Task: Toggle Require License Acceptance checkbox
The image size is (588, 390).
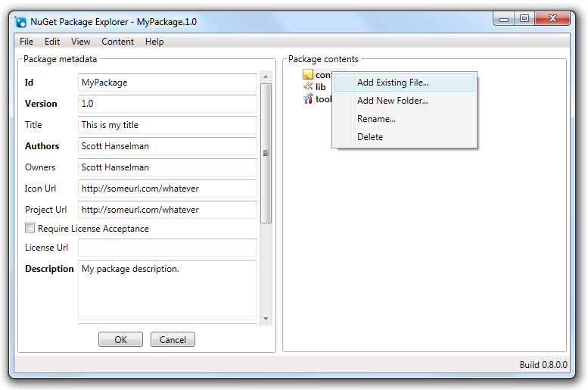Action: 30,228
